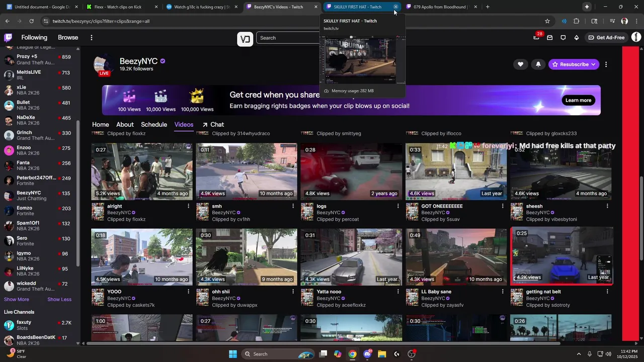644x362 pixels.
Task: Click Learn more on clip banner
Action: pyautogui.click(x=578, y=100)
